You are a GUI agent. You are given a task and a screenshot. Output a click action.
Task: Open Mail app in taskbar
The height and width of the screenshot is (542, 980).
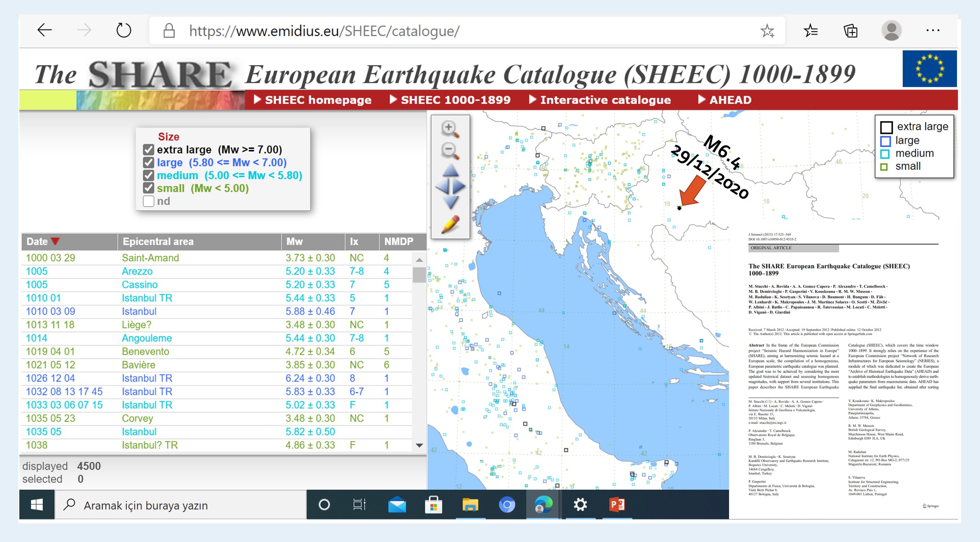(397, 505)
